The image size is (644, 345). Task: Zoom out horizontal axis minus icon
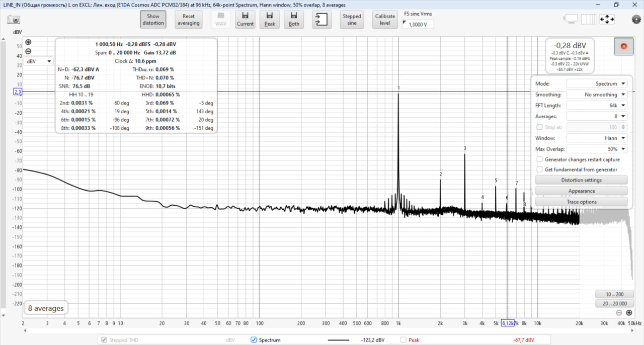(619, 312)
